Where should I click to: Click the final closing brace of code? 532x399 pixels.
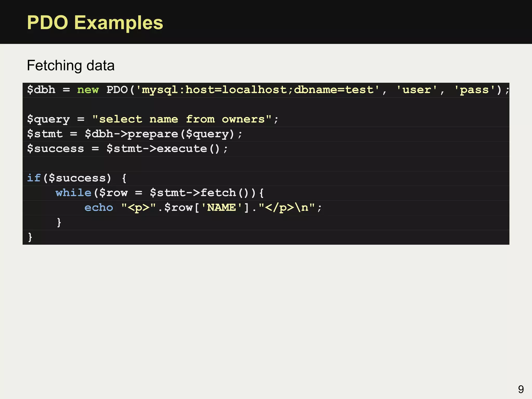point(30,237)
